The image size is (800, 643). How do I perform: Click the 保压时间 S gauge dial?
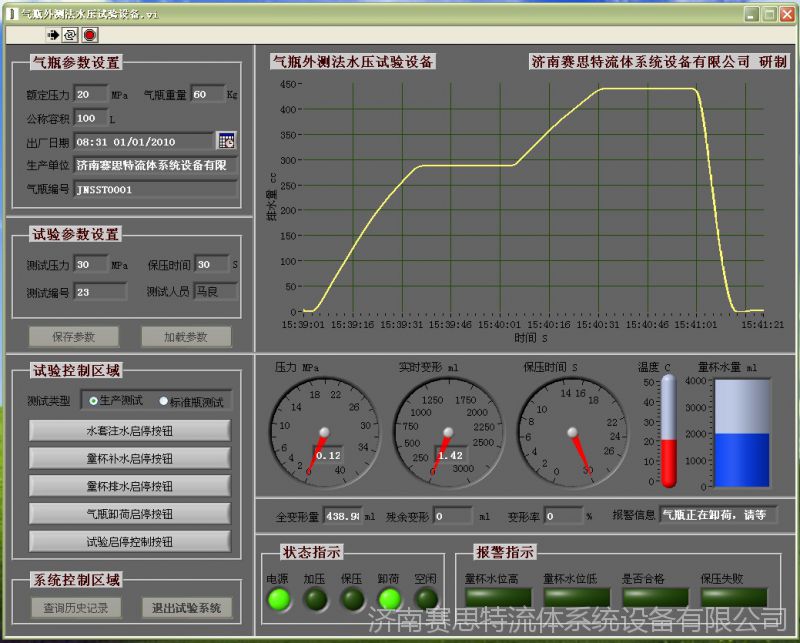tap(572, 433)
